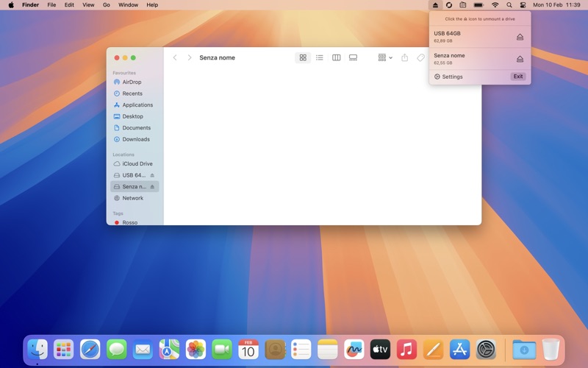Eject Senza nome from the menu bar popup
The image size is (588, 368).
[520, 59]
